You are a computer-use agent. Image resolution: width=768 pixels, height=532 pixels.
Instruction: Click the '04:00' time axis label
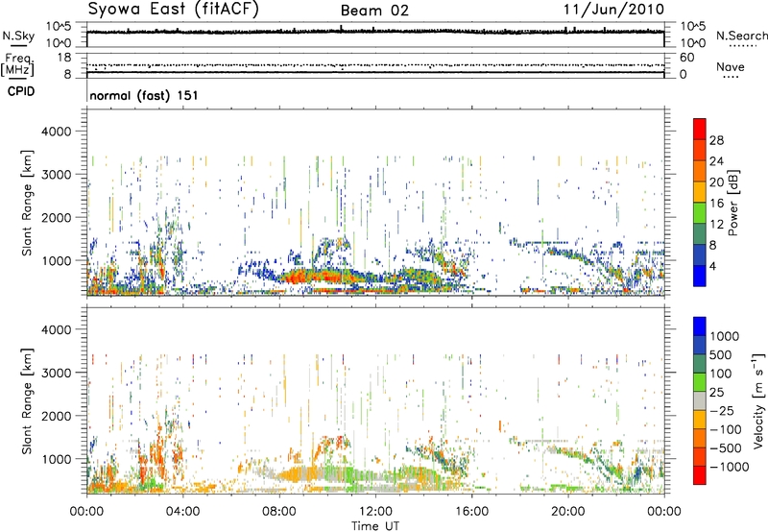(182, 512)
